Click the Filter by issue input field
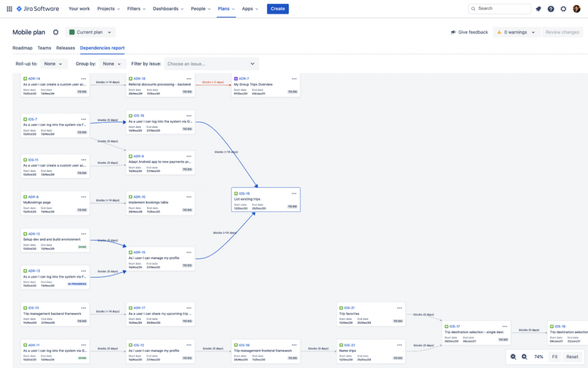Screen dimensions: 588x368 [x=211, y=63]
